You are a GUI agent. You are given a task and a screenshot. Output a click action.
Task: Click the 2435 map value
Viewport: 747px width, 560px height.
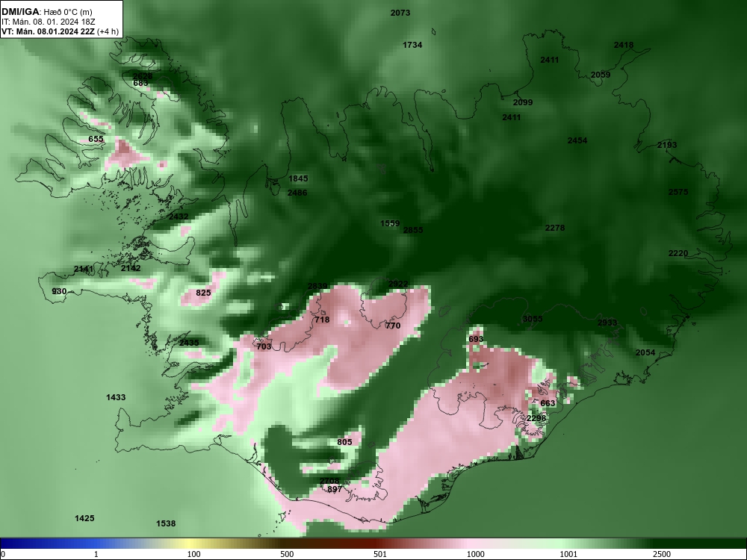[189, 343]
